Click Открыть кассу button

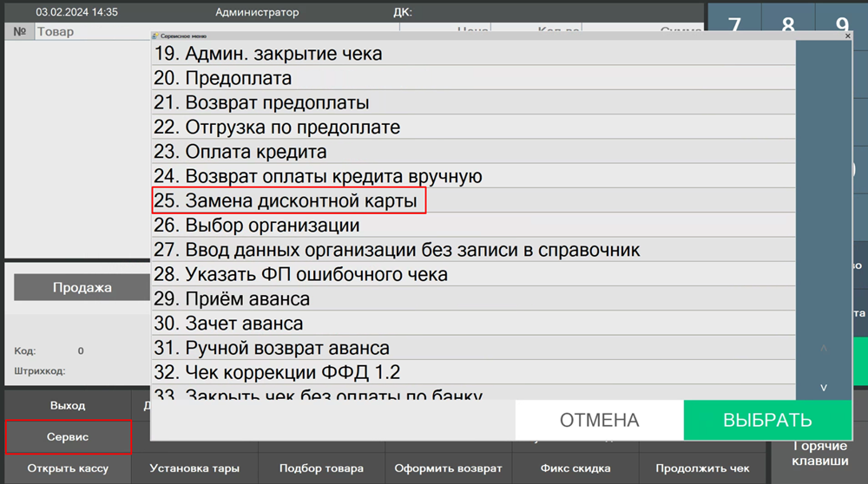click(68, 468)
